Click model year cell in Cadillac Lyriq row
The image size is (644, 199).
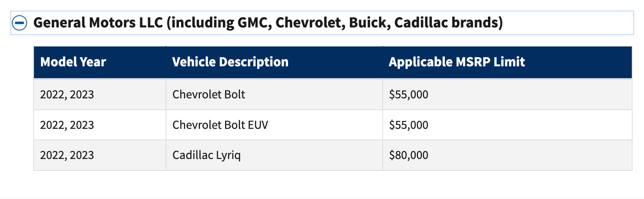coord(67,155)
